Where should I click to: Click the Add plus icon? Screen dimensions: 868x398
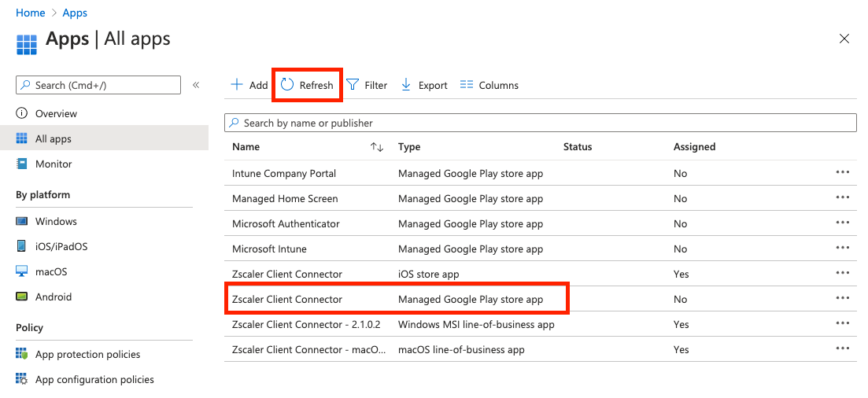237,85
